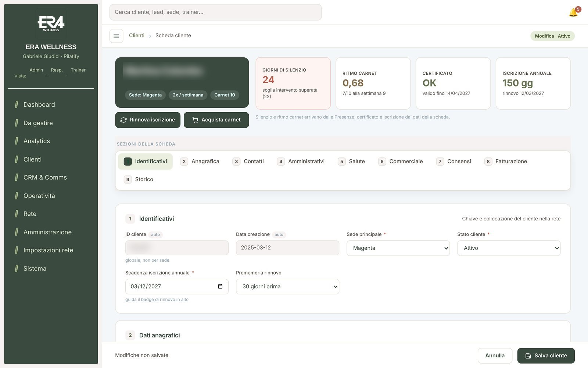Viewport: 588px width, 368px height.
Task: Click the ID cliente field
Action: [177, 248]
